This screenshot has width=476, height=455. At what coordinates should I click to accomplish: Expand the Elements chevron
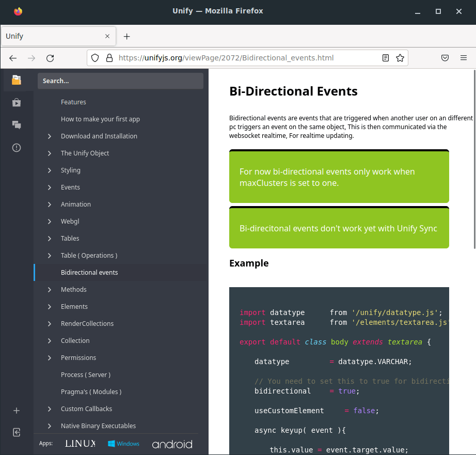pos(50,307)
